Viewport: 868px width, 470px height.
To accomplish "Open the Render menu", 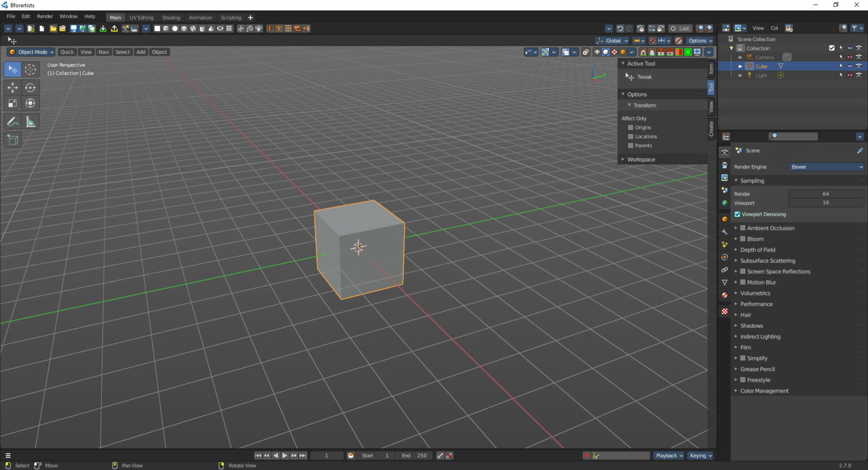I will coord(45,16).
